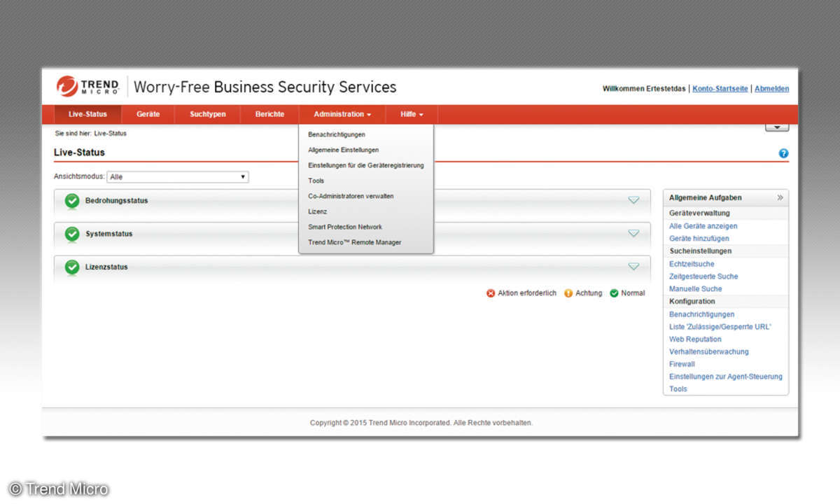Open Liste 'Zulässige/Gesperrte URL' link
Viewport: 840px width, 504px height.
[x=720, y=327]
